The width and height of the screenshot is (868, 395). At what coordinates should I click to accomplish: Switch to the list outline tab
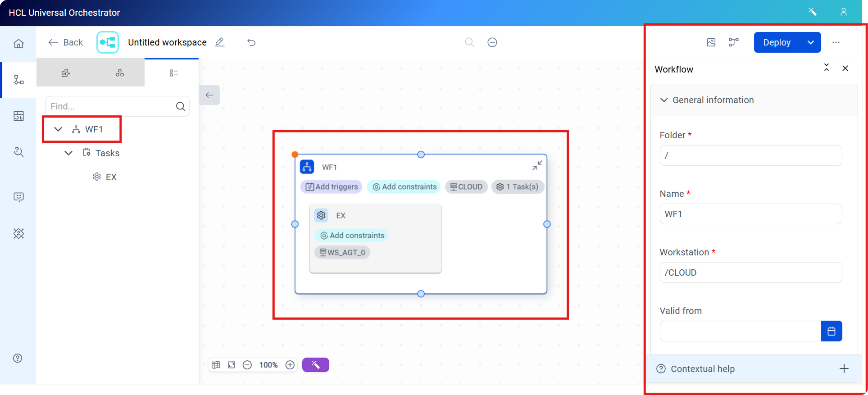174,73
